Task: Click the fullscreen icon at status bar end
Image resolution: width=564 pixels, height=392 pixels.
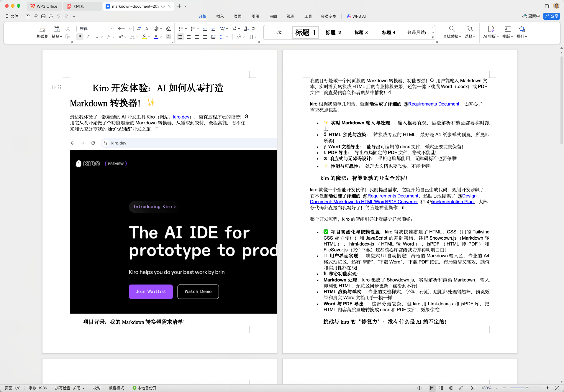Action: tap(557, 388)
